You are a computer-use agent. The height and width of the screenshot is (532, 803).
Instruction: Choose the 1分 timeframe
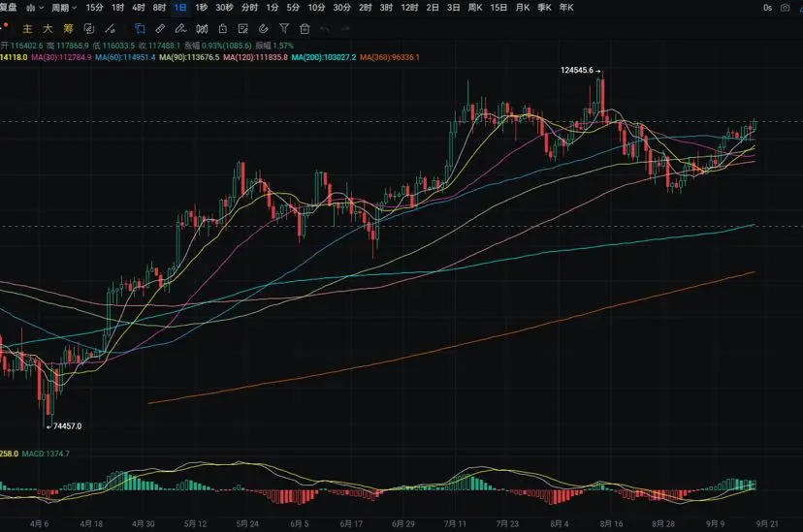[272, 8]
